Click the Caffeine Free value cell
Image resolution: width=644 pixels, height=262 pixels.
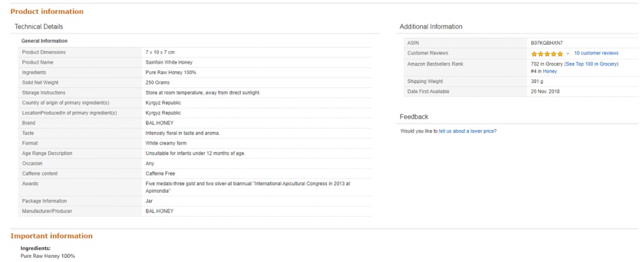tap(257, 174)
